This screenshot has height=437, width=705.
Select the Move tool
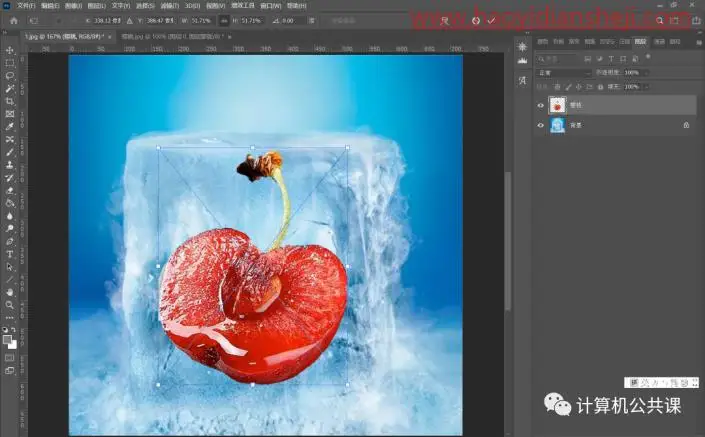9,50
